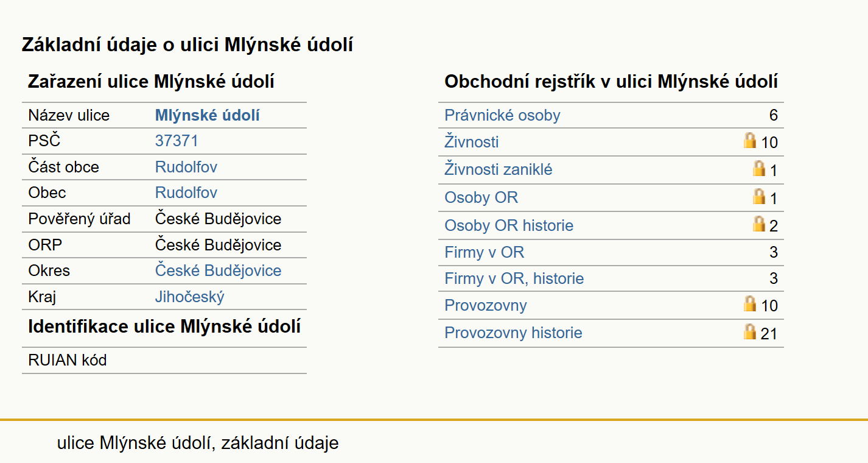This screenshot has width=868, height=463.
Task: Open the Firmy v OR link
Action: [x=485, y=252]
